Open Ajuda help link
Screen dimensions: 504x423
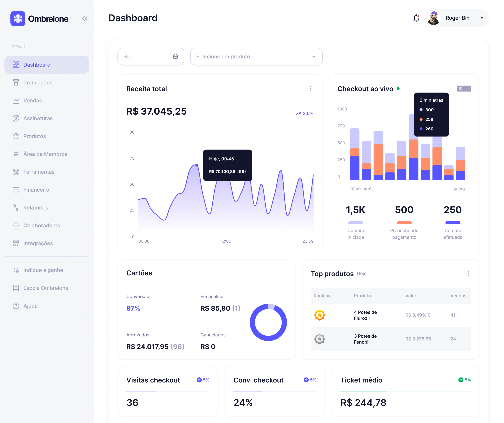click(30, 306)
